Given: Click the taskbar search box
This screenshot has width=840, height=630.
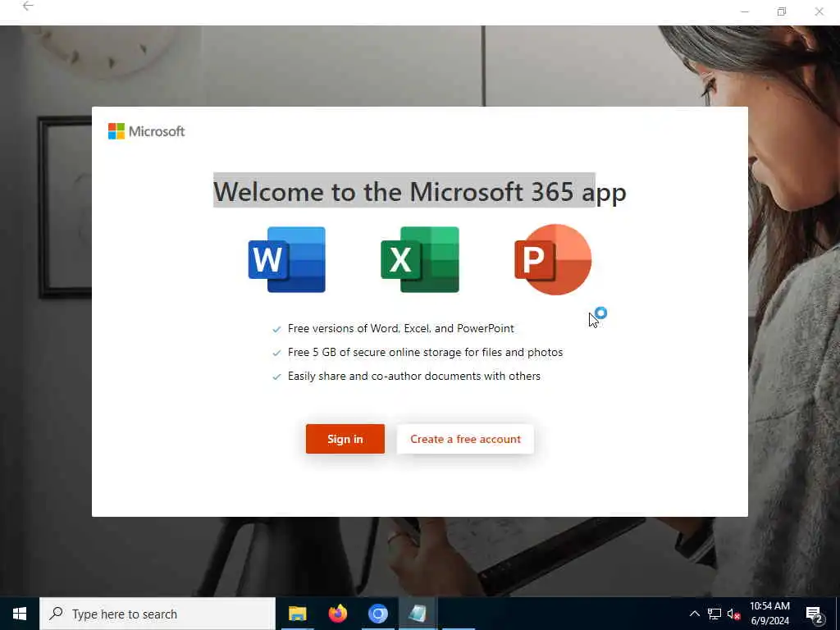Looking at the screenshot, I should [157, 614].
